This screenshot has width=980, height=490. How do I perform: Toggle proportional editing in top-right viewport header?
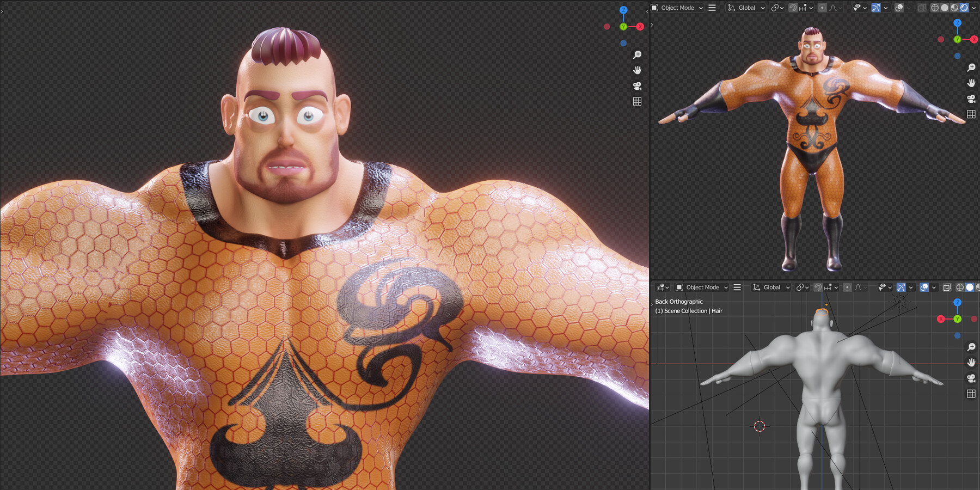coord(822,8)
